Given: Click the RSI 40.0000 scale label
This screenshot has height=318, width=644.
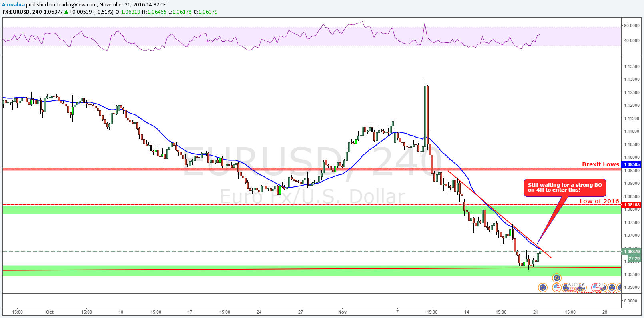Looking at the screenshot, I should [x=632, y=40].
